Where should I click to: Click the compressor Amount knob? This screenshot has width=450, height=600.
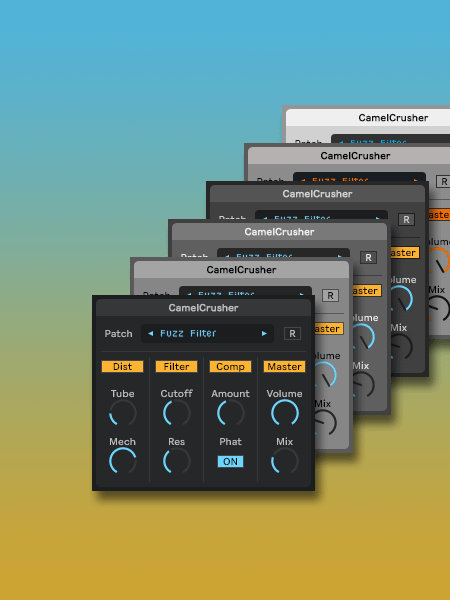click(230, 413)
